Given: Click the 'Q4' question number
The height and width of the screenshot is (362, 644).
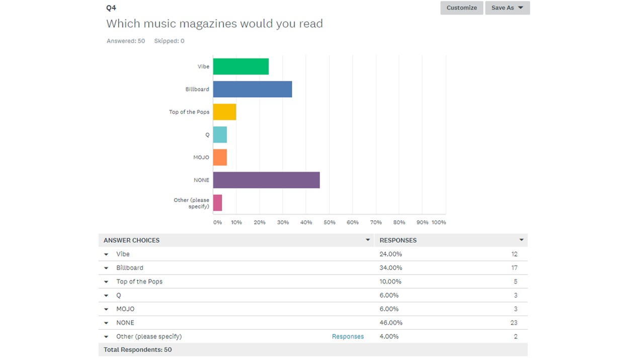Looking at the screenshot, I should point(111,8).
